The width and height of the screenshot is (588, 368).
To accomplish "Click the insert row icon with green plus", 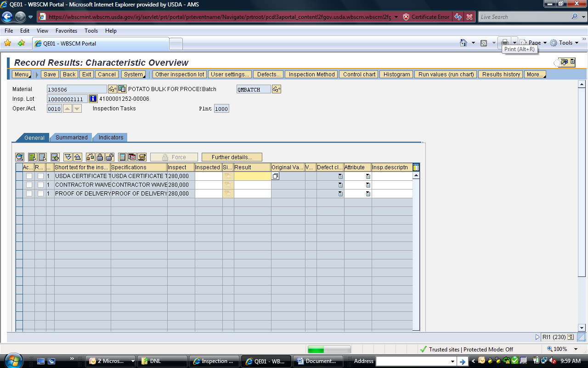I will (x=55, y=157).
